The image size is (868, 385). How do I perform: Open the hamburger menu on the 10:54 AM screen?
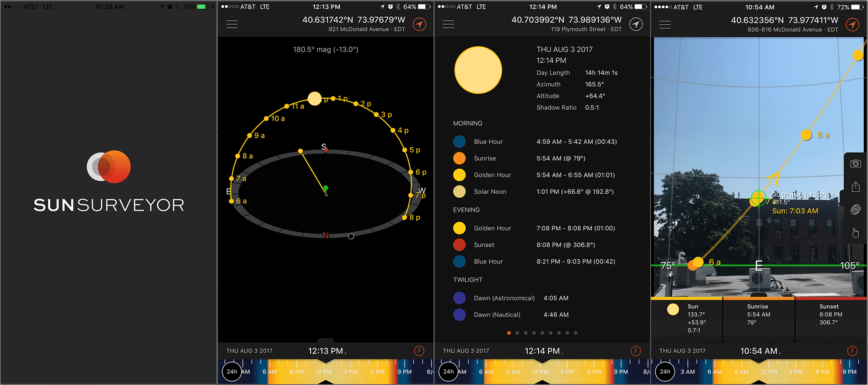pos(665,24)
